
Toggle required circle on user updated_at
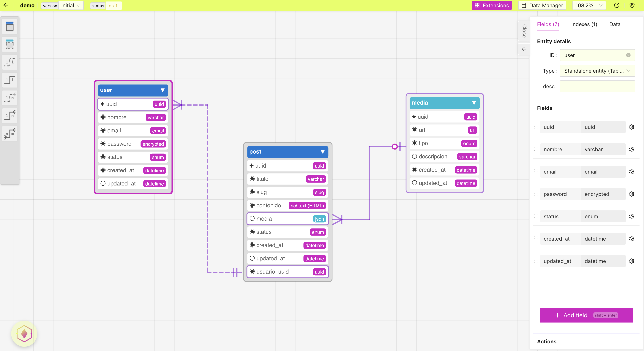tap(103, 184)
